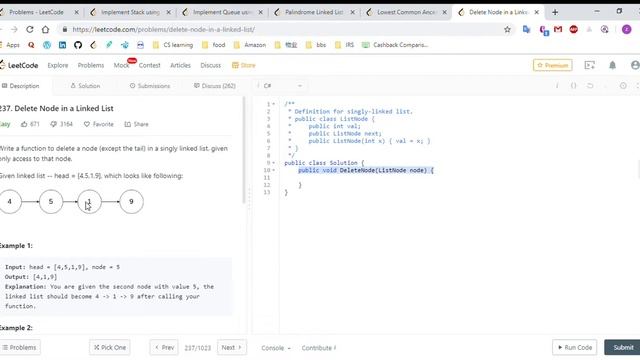
Task: Reload the page with the refresh icon
Action: pos(30,29)
